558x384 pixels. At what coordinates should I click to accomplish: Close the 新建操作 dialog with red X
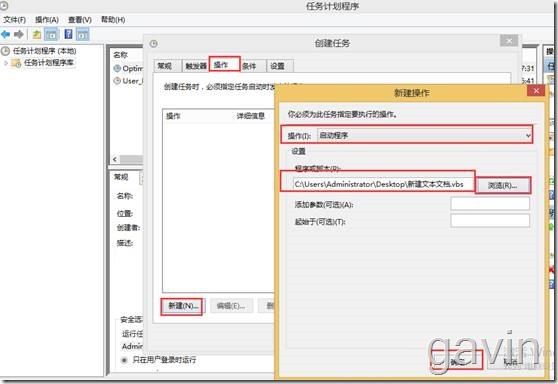pos(536,91)
